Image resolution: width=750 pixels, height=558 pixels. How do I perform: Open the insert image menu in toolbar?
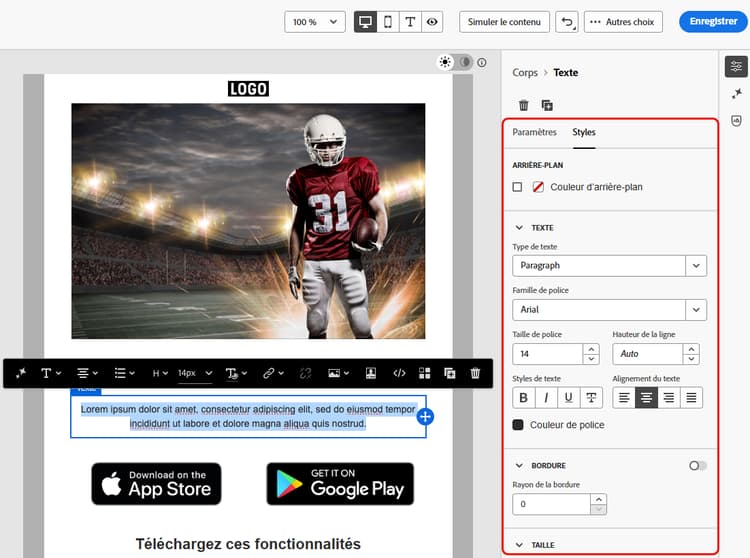(338, 373)
